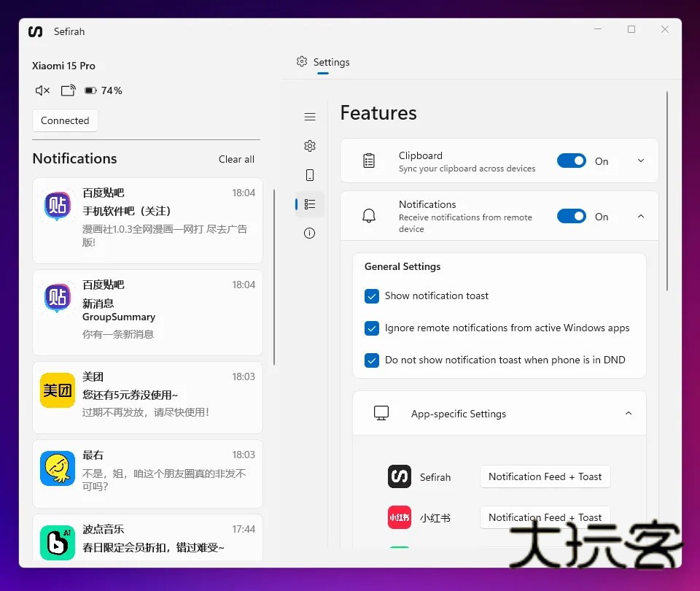Open About page via sidebar info icon
The height and width of the screenshot is (591, 700).
[x=310, y=233]
